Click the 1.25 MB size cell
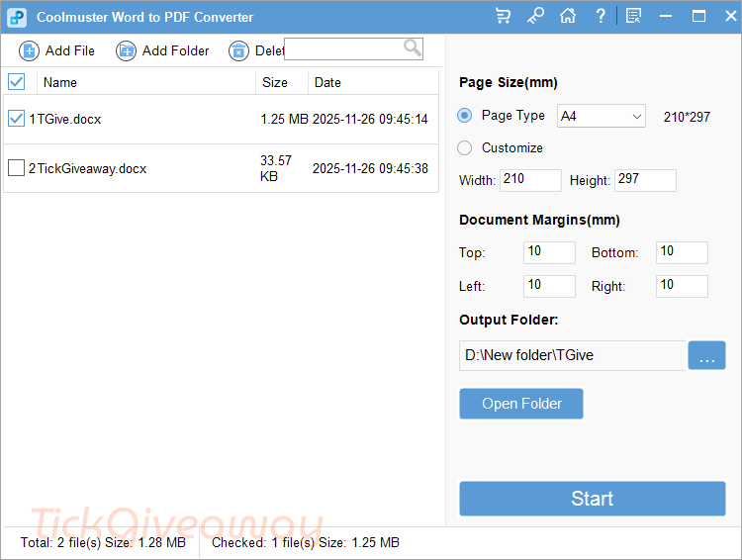Image resolution: width=742 pixels, height=560 pixels. 284,119
